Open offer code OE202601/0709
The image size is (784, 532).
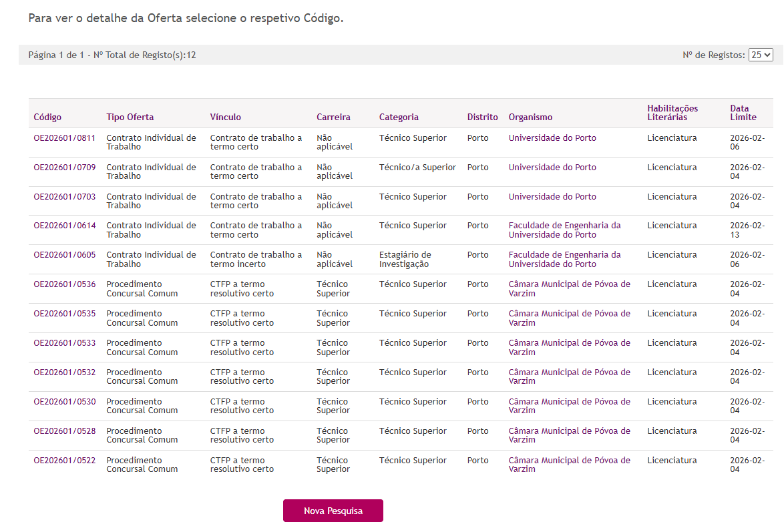click(x=65, y=168)
